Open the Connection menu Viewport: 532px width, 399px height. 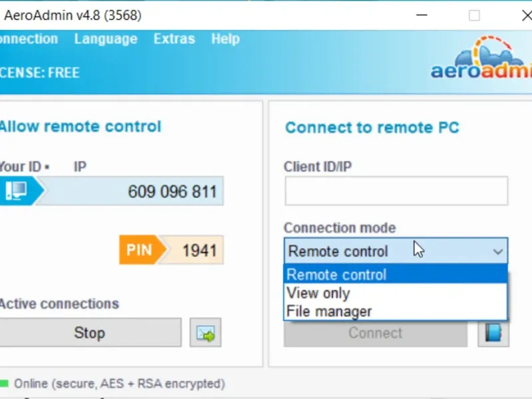tap(29, 39)
